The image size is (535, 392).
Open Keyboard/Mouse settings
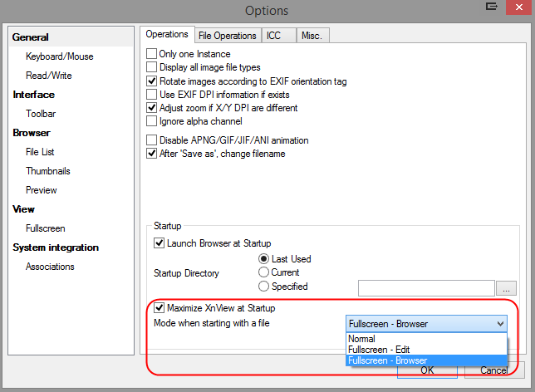point(59,56)
